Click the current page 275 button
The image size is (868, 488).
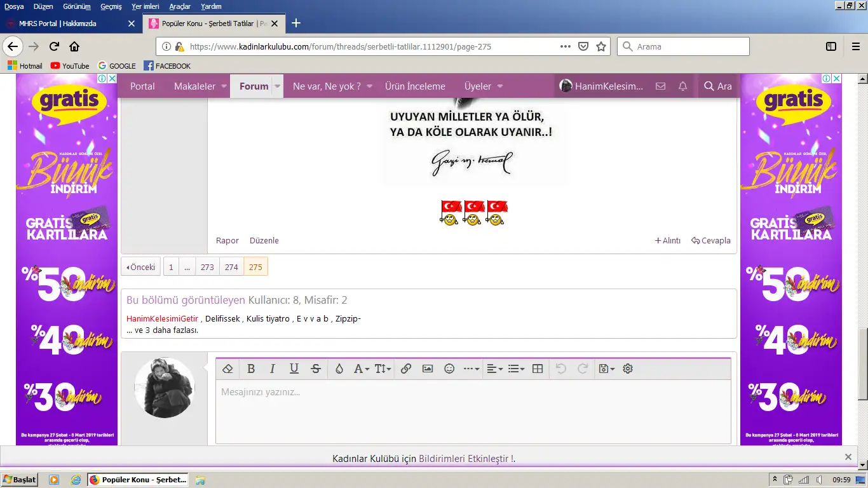click(255, 267)
